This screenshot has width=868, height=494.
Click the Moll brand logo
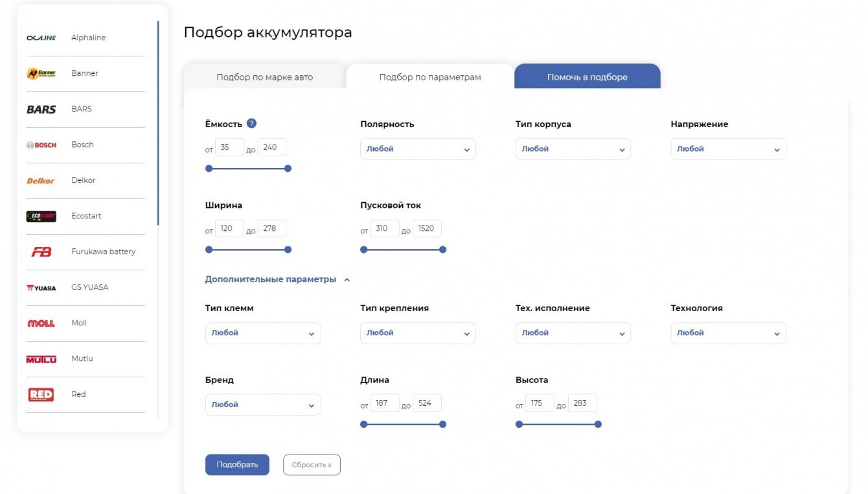41,323
